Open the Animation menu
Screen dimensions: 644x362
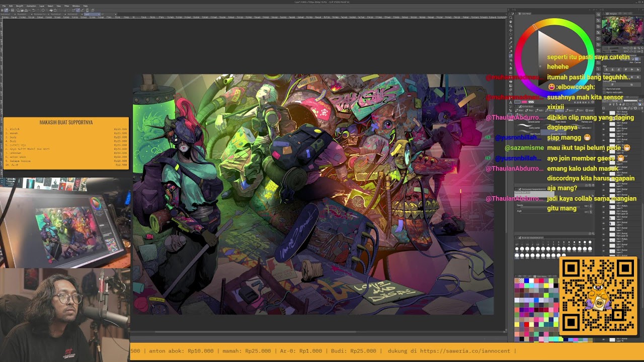(31, 6)
